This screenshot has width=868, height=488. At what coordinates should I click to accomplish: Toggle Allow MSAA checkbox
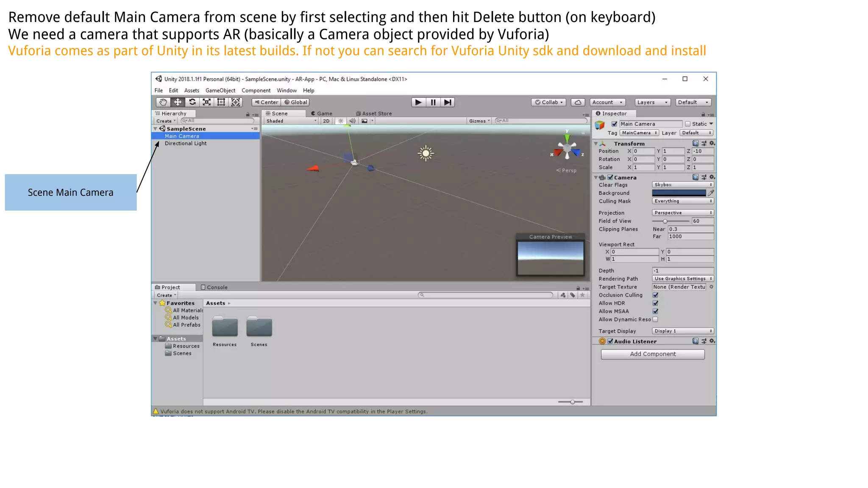656,311
